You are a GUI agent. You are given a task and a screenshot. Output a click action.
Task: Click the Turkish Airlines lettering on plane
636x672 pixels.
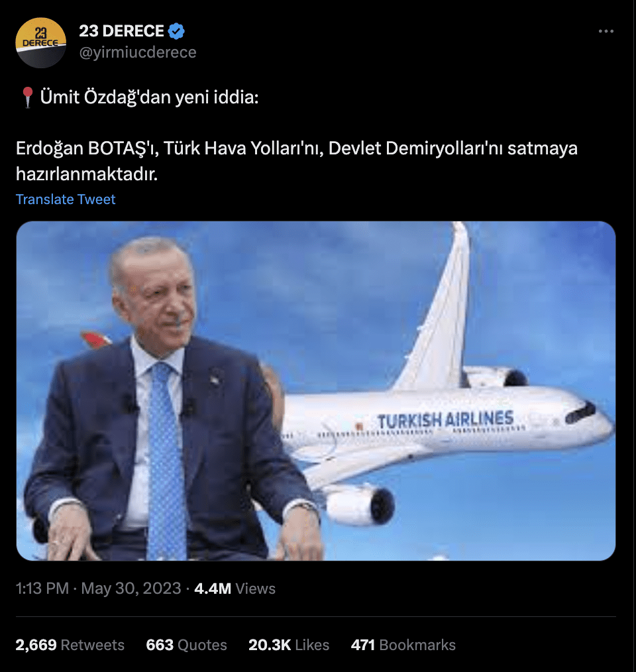(x=445, y=420)
